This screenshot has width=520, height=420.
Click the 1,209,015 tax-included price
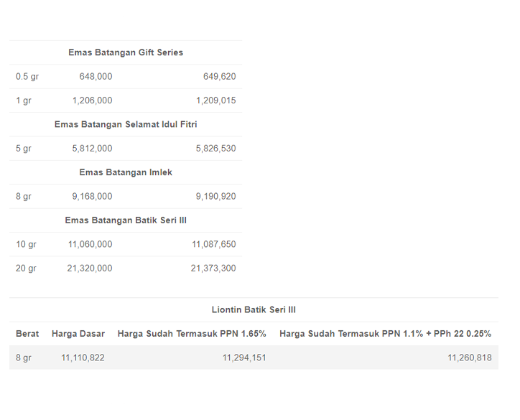click(x=216, y=101)
